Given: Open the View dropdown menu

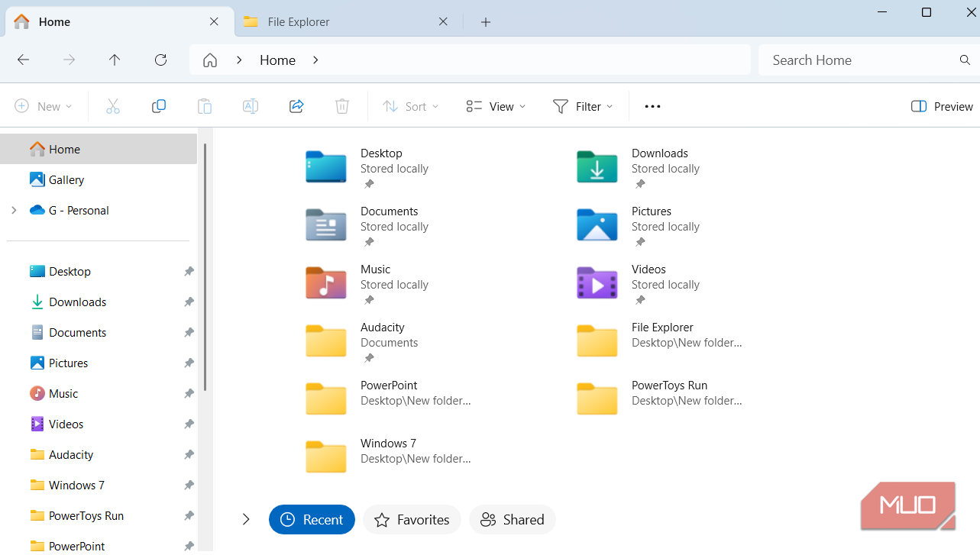Looking at the screenshot, I should click(x=496, y=106).
